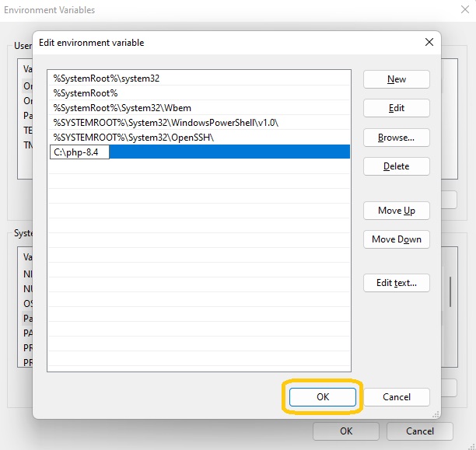Close the Edit environment variable dialog
476x450 pixels.
tap(429, 42)
